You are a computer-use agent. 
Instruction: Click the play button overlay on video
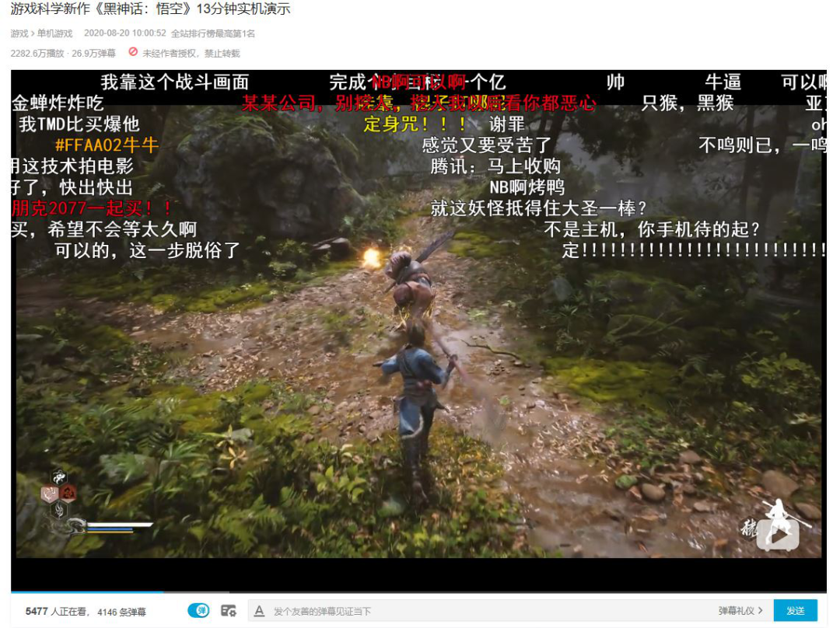click(777, 534)
